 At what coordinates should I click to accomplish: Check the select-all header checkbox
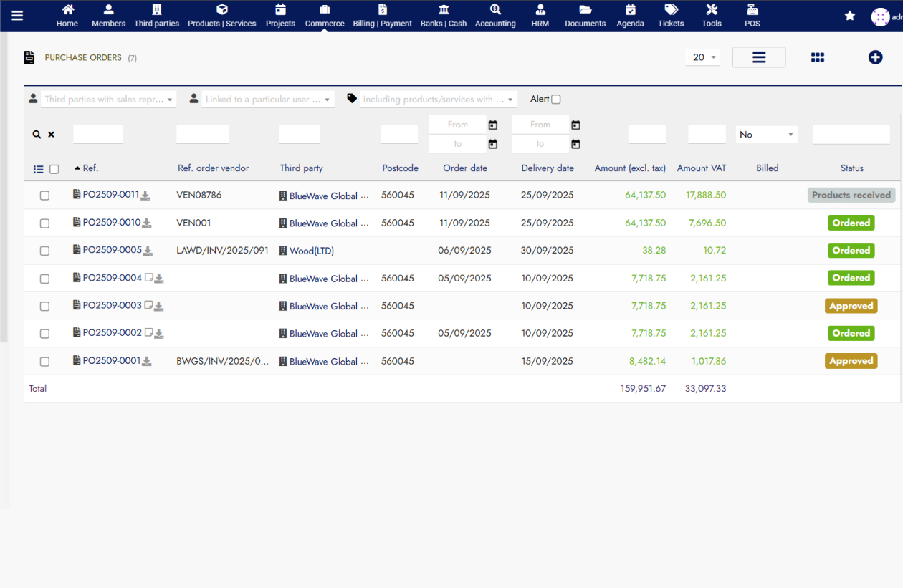[x=54, y=169]
